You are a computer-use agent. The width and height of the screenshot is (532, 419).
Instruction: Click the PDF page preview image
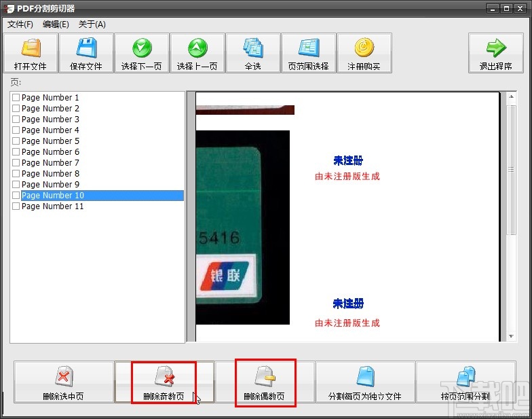click(x=347, y=217)
